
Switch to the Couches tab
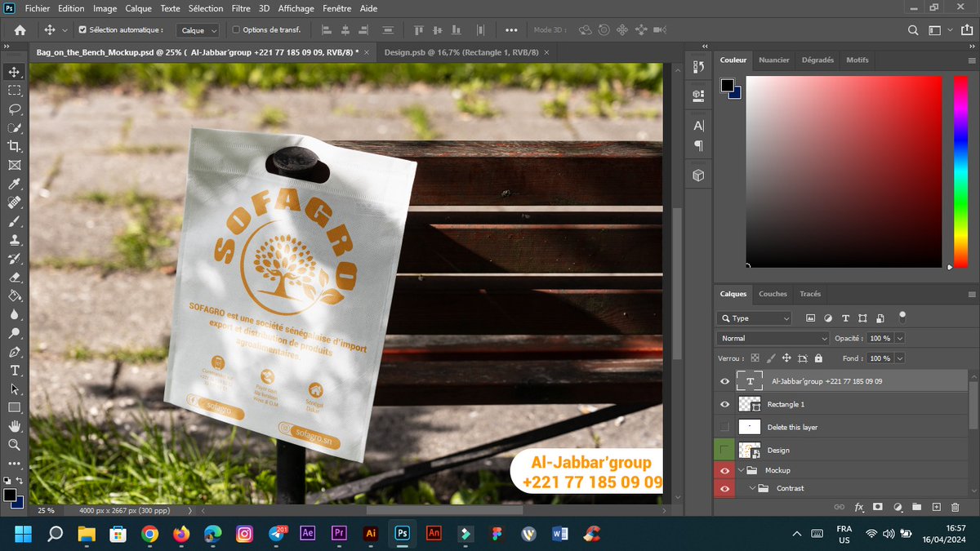point(773,294)
